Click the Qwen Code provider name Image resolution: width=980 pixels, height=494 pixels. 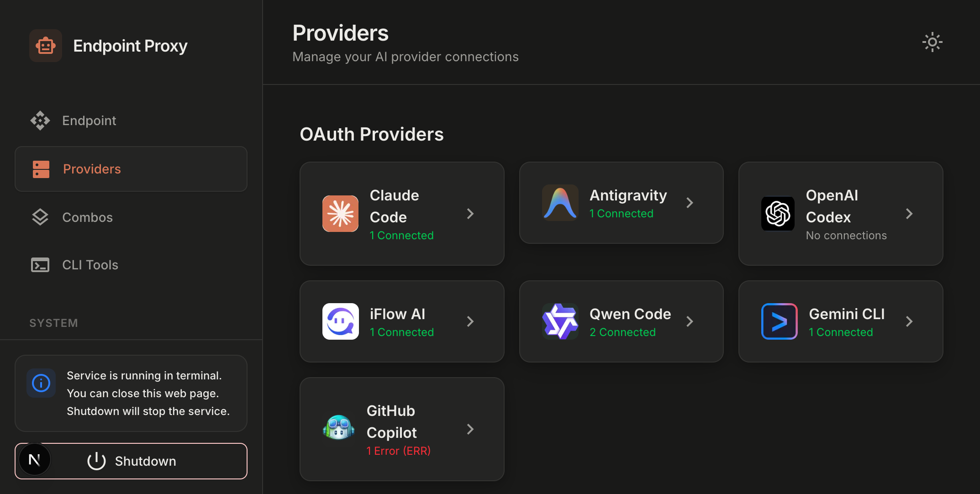click(x=630, y=314)
